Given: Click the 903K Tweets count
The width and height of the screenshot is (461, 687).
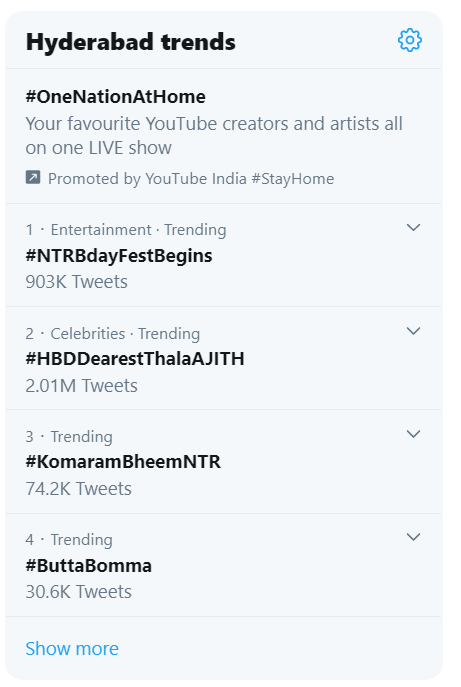Looking at the screenshot, I should coord(77,282).
